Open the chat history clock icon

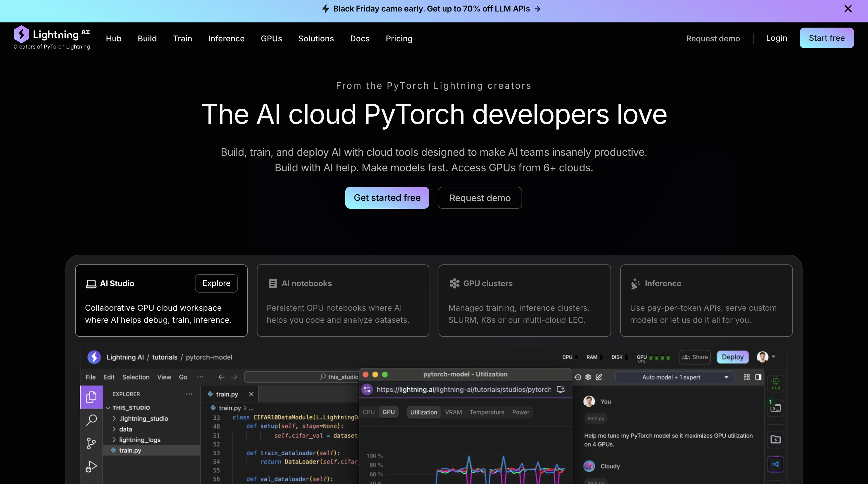[x=578, y=377]
